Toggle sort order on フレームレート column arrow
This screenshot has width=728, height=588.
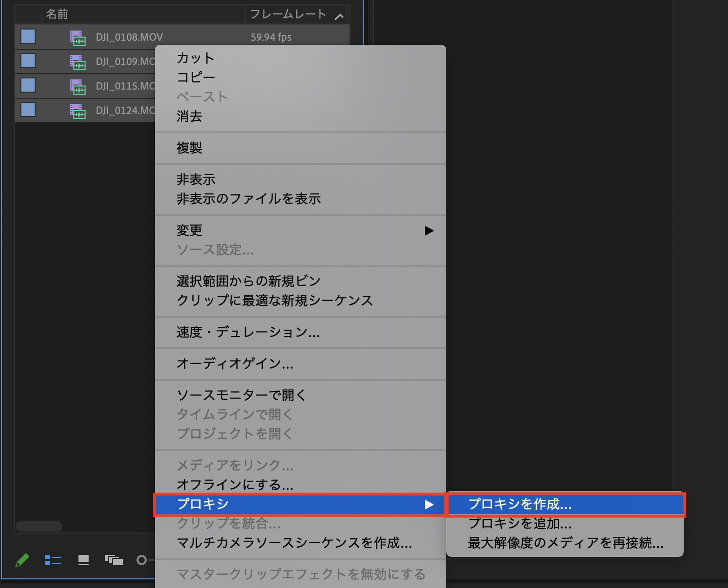(339, 17)
